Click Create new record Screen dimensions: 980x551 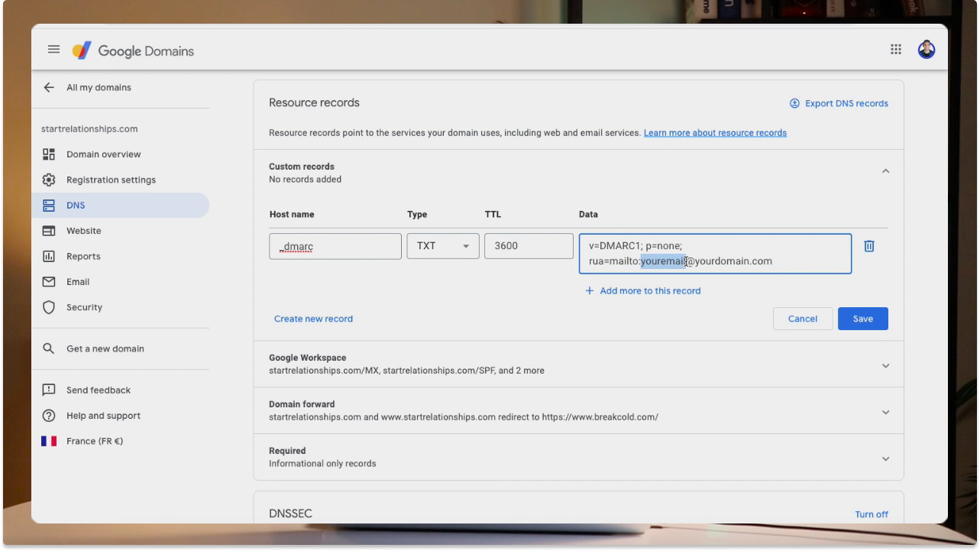[313, 319]
